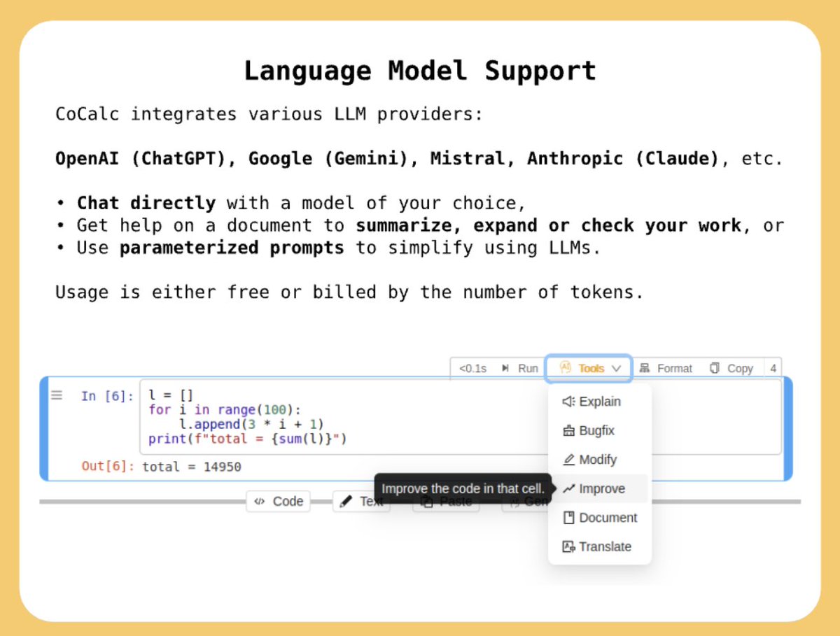Insert a new Text cell
This screenshot has height=636, width=840.
(361, 501)
